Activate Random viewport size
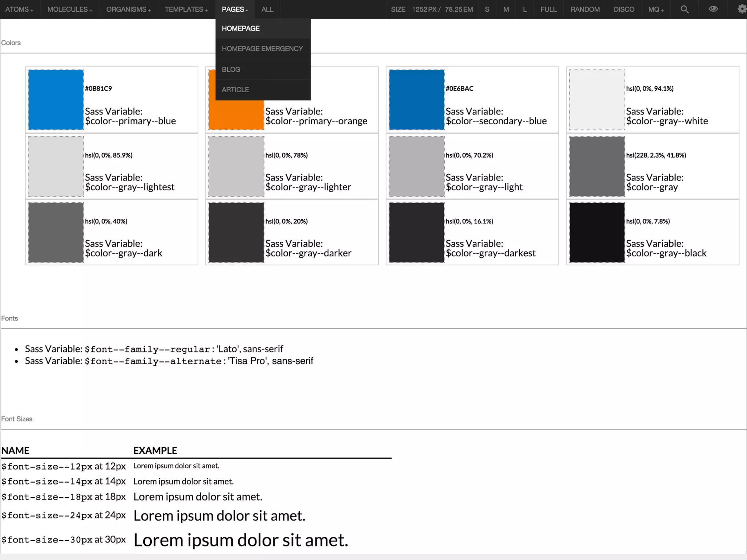The image size is (747, 560). click(585, 9)
